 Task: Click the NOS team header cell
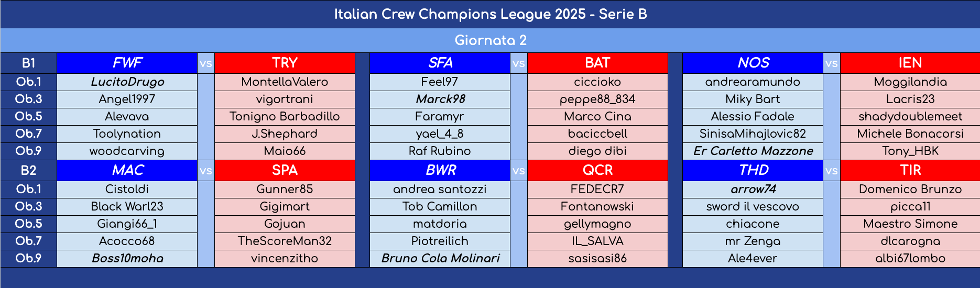(753, 63)
